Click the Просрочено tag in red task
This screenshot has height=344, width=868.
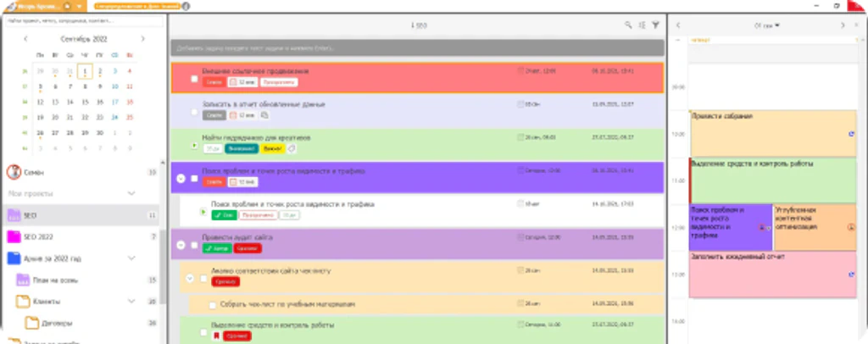[x=278, y=82]
